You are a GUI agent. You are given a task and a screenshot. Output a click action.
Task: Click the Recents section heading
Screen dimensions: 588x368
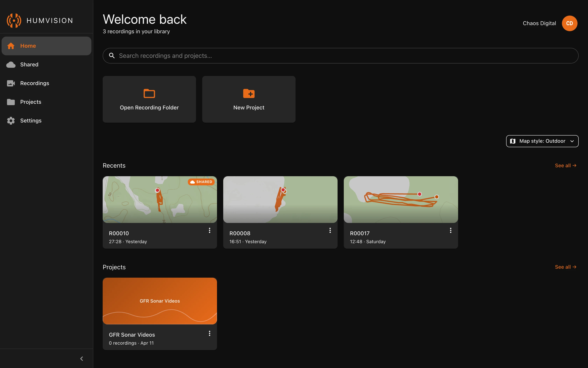[114, 166]
